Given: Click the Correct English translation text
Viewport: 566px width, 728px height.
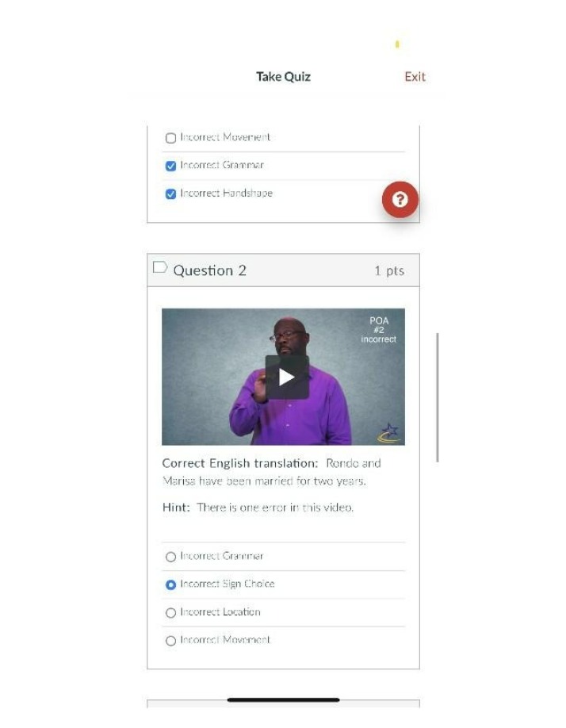Looking at the screenshot, I should pos(272,472).
